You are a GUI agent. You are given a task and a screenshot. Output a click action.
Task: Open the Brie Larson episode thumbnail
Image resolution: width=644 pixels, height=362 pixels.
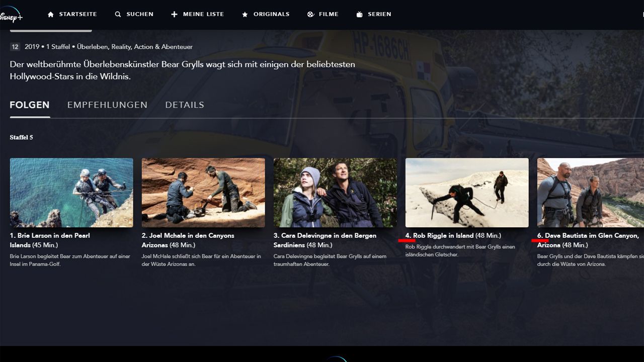pos(71,193)
